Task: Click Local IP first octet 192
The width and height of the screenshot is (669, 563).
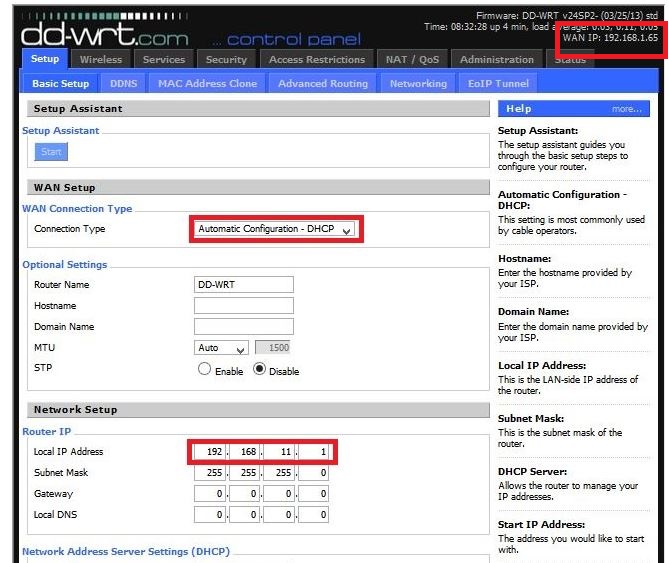Action: click(210, 451)
